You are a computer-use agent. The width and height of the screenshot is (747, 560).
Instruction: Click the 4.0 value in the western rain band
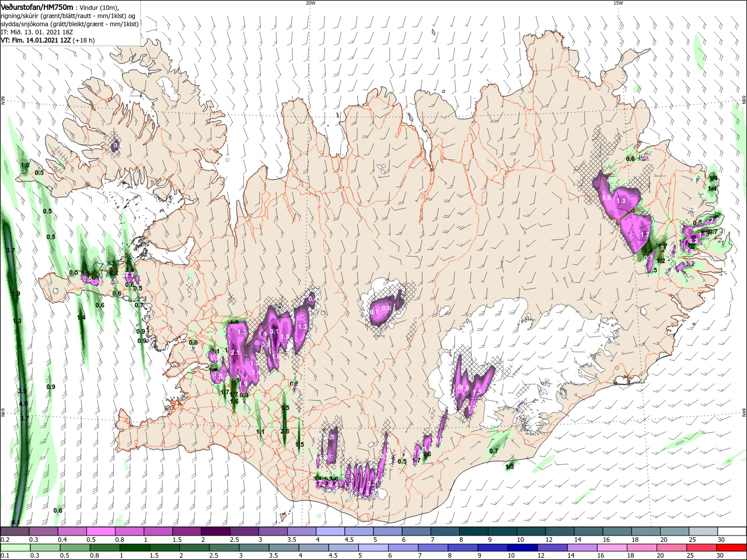click(23, 404)
